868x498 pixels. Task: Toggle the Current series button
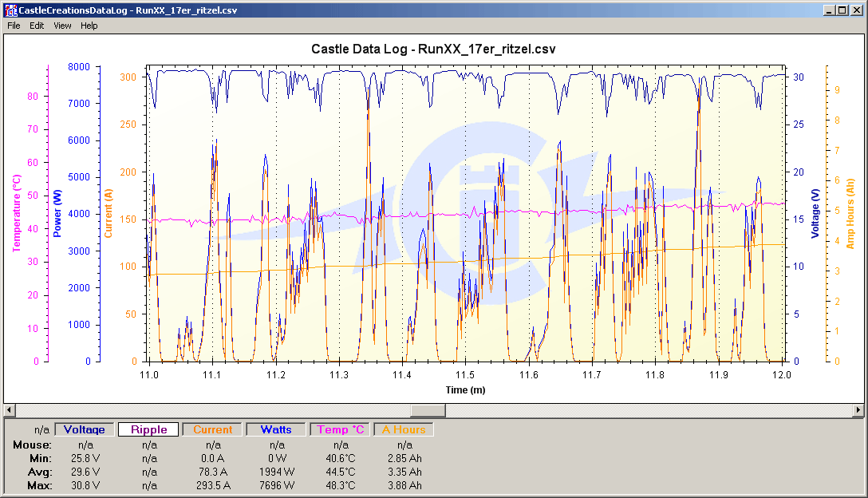(x=212, y=429)
